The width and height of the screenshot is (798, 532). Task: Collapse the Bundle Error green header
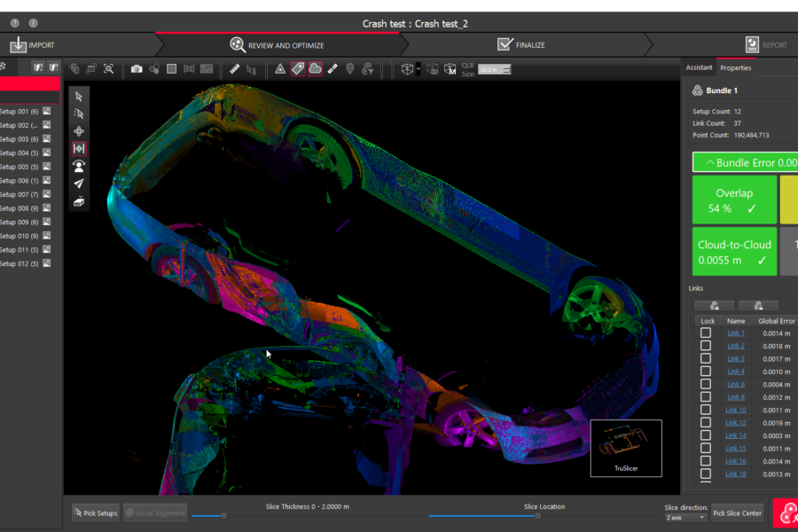[x=745, y=162]
